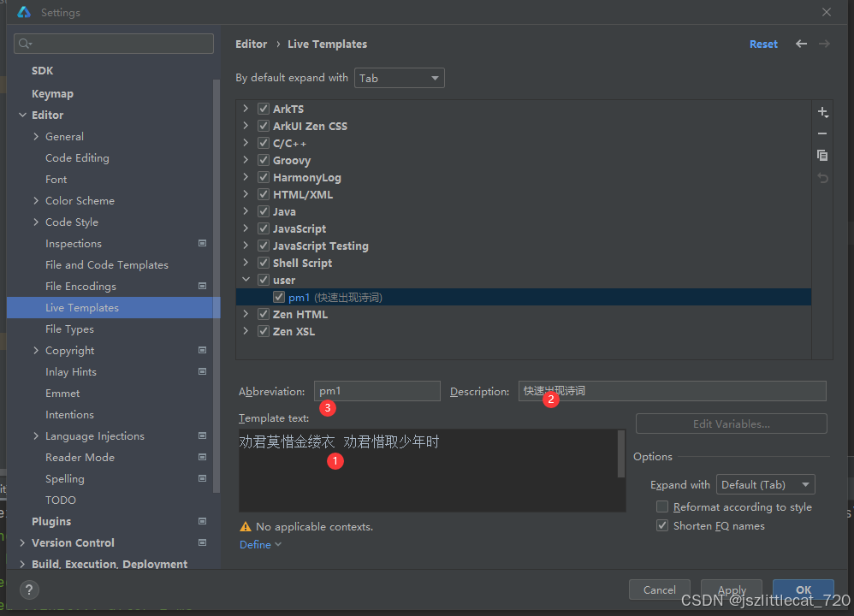854x616 pixels.
Task: Open the 'By default expand with' dropdown
Action: 399,78
